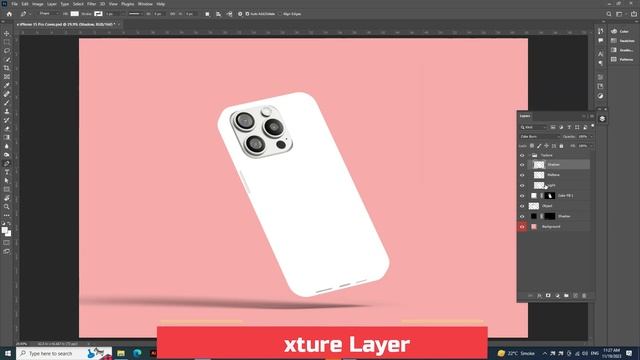This screenshot has height=360, width=640.
Task: Toggle the Align Edges checkbox
Action: coord(280,14)
